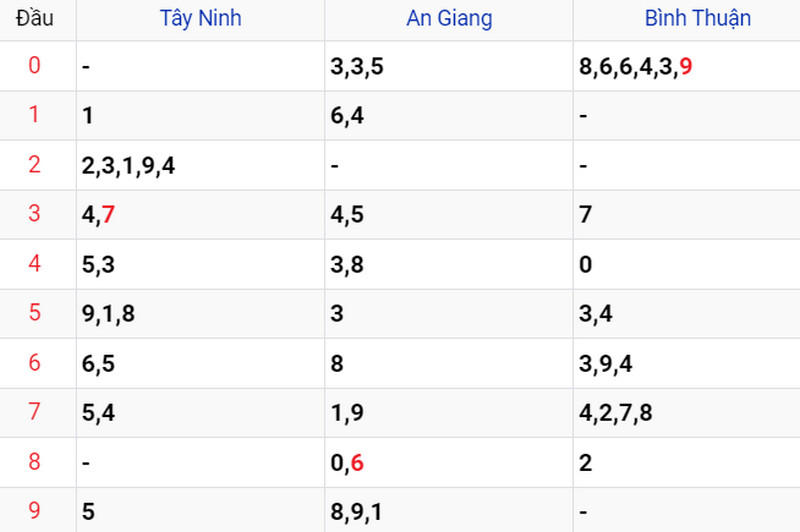The image size is (800, 532).
Task: Open the An Giang province link
Action: pyautogui.click(x=449, y=19)
